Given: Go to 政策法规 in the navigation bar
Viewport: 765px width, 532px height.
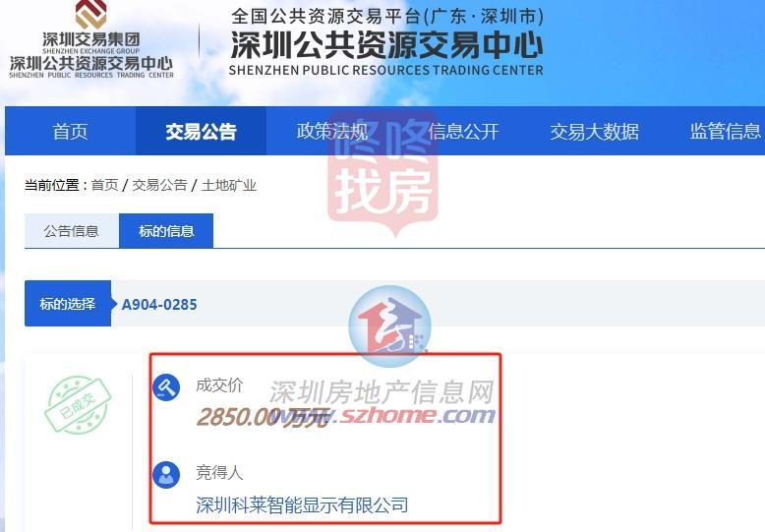Looking at the screenshot, I should coord(331,132).
